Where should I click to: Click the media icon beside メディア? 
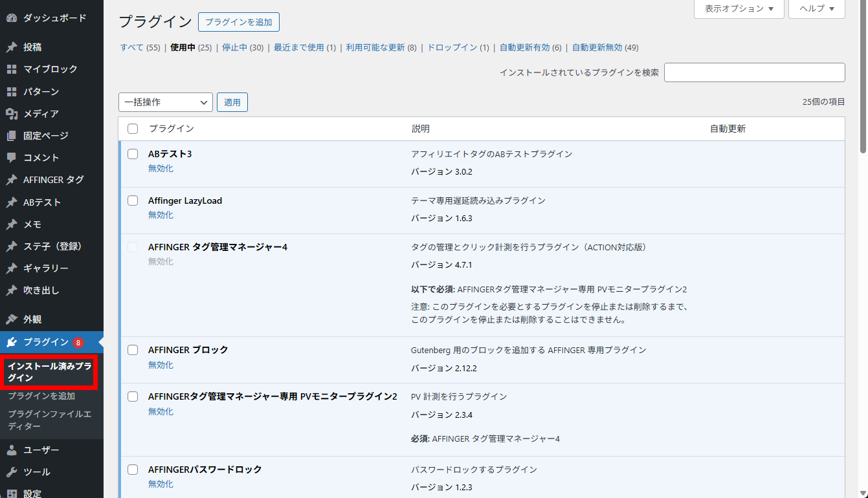point(12,114)
